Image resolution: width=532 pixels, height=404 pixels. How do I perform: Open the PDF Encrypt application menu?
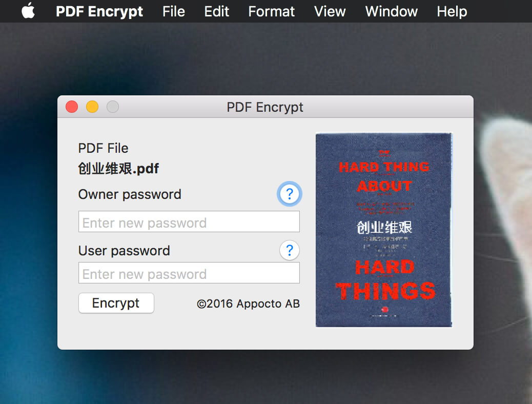(99, 12)
